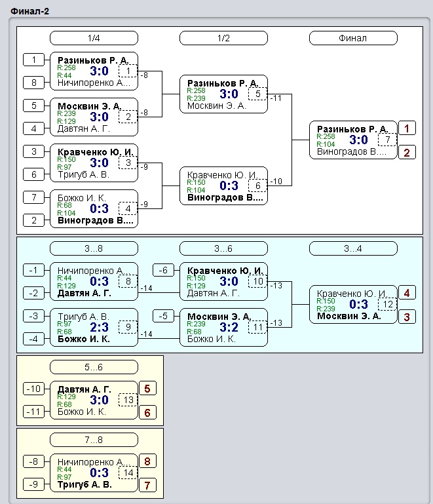Click the -5 loser slot box
Image resolution: width=433 pixels, height=504 pixels.
point(163,316)
